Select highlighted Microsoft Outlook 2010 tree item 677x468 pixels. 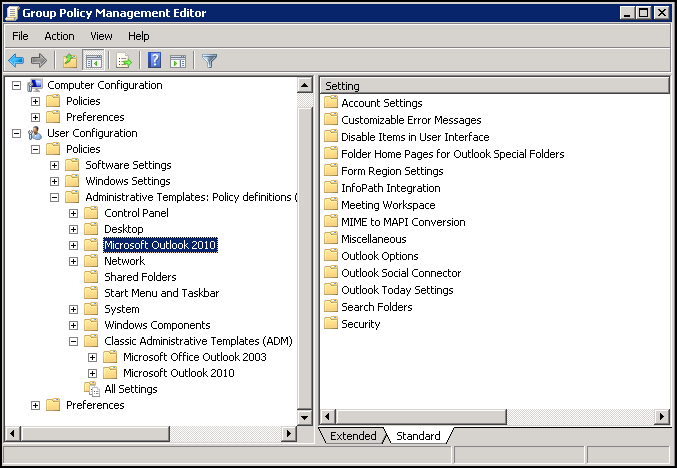(160, 245)
